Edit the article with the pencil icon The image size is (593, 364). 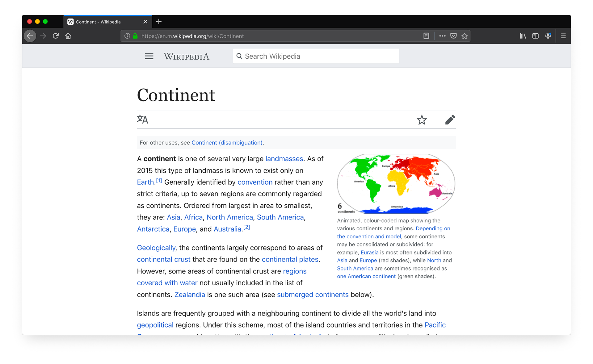450,119
